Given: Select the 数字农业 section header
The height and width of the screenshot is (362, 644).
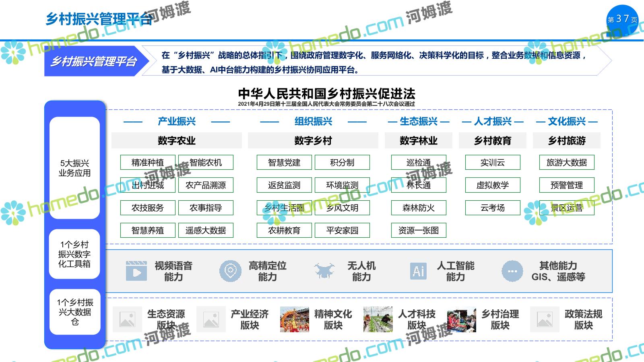Looking at the screenshot, I should pyautogui.click(x=176, y=141).
